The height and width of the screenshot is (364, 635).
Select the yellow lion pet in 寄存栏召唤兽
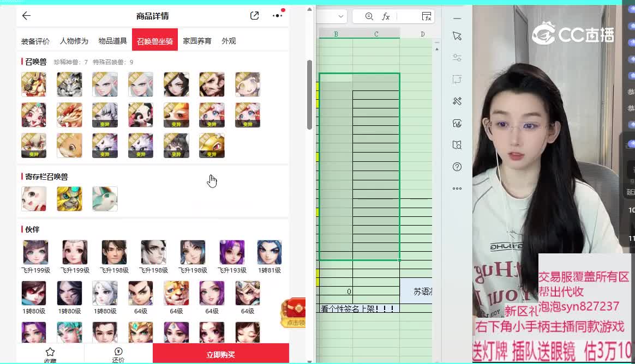click(x=69, y=198)
